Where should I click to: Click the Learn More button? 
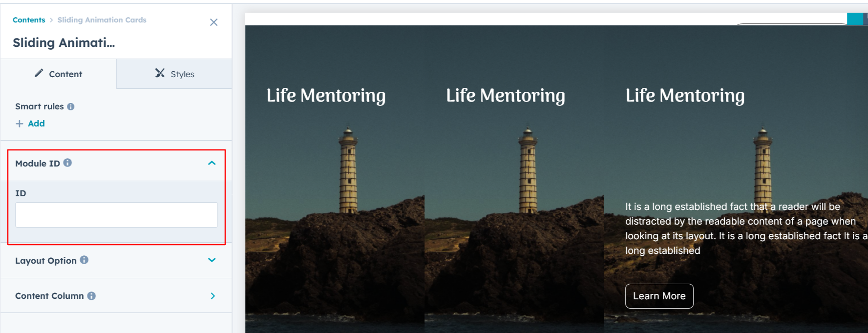pyautogui.click(x=659, y=296)
